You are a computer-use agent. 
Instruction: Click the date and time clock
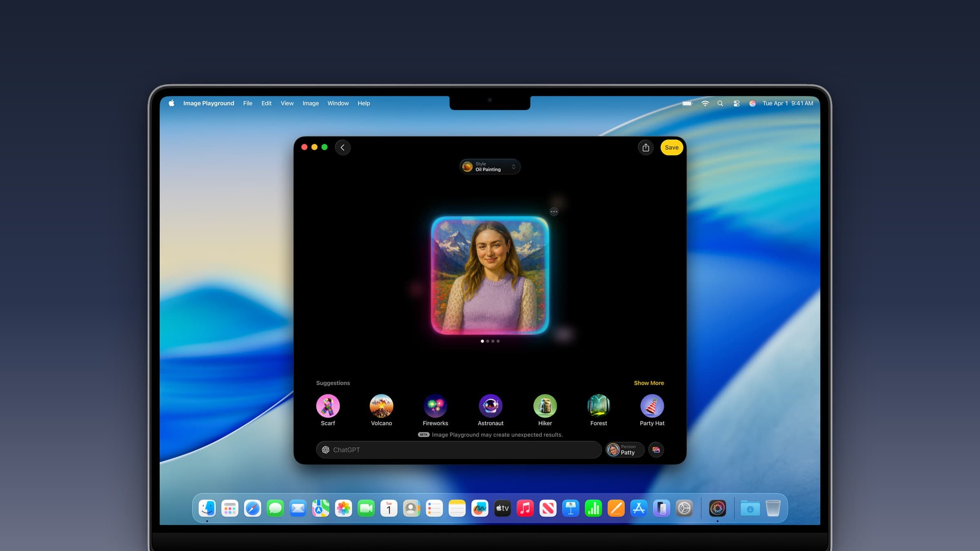788,103
